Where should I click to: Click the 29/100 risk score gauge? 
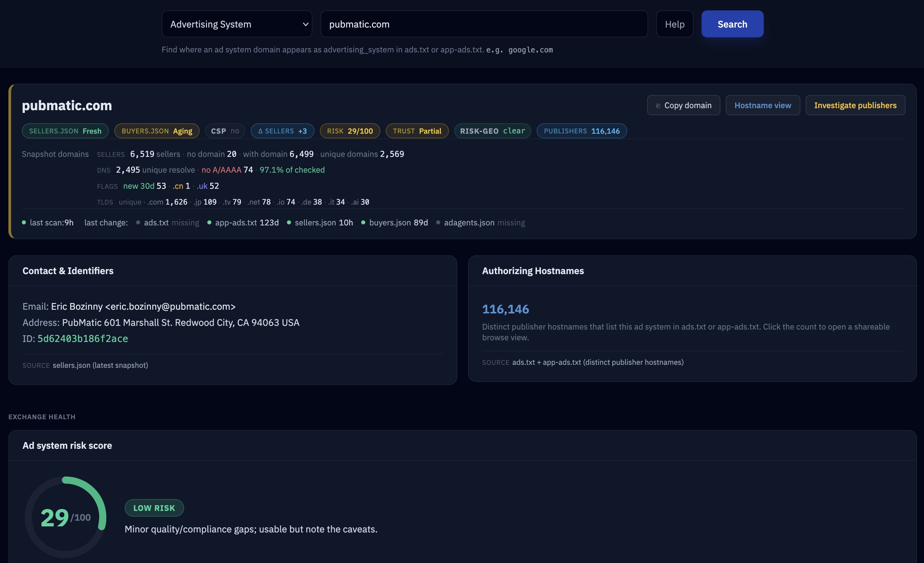[66, 517]
